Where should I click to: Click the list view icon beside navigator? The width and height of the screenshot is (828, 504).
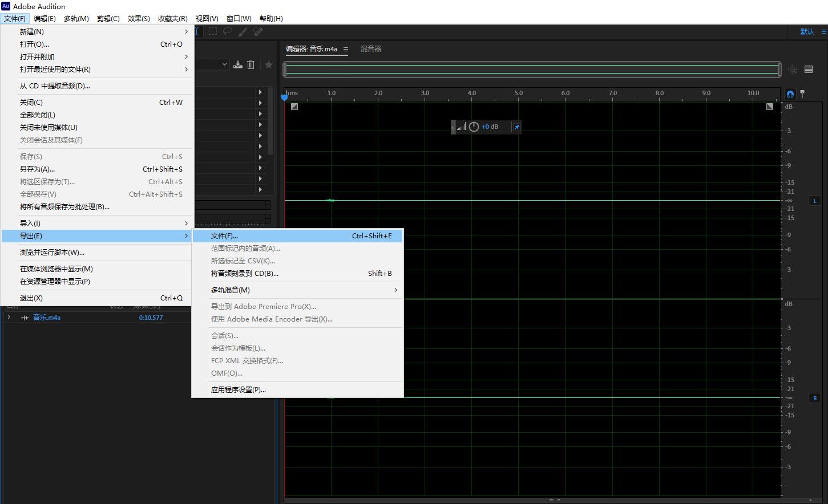809,70
